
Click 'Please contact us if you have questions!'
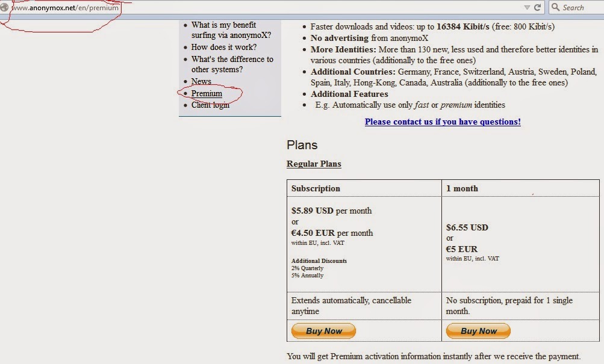(x=443, y=122)
